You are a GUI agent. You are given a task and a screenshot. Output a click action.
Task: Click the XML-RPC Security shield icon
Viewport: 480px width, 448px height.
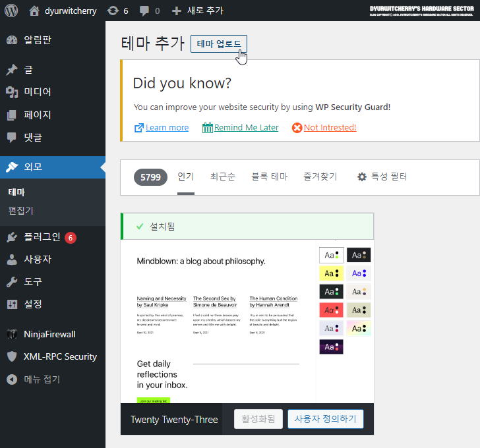(x=12, y=356)
